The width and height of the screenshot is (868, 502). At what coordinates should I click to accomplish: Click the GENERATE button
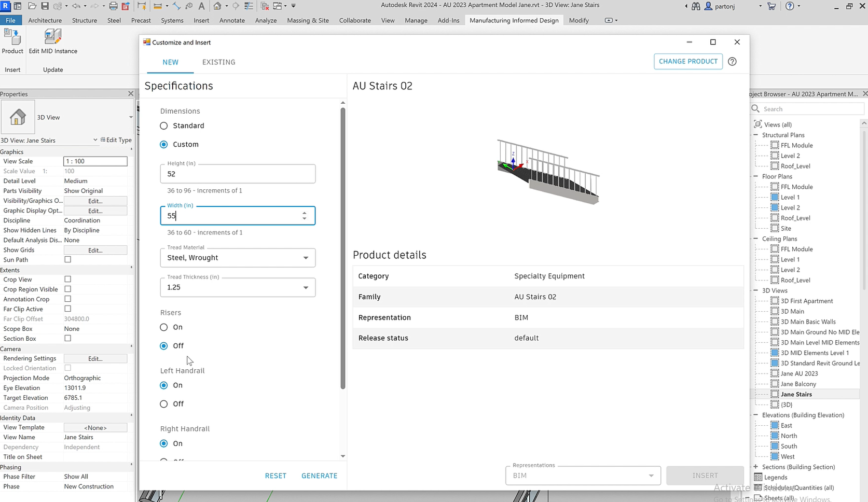(319, 476)
